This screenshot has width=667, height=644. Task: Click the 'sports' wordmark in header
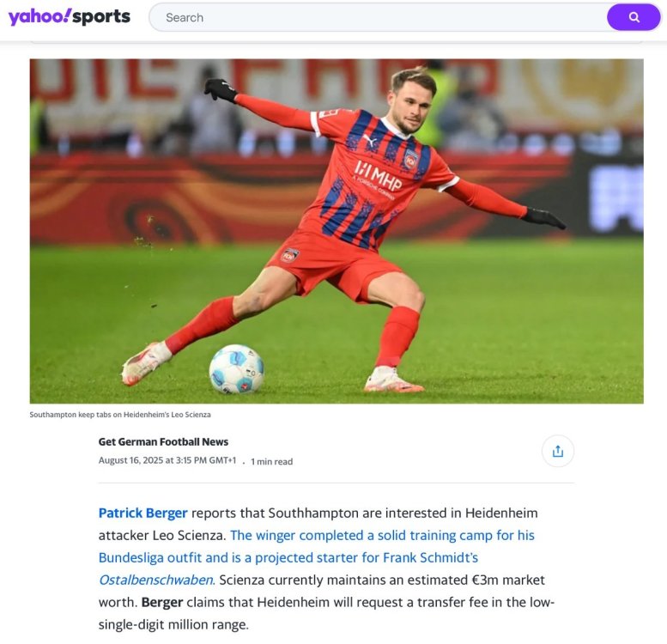(101, 17)
